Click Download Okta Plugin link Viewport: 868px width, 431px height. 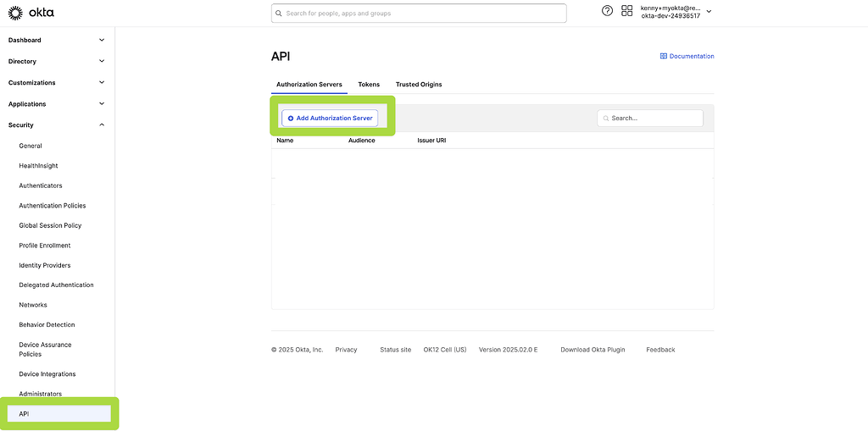tap(593, 350)
